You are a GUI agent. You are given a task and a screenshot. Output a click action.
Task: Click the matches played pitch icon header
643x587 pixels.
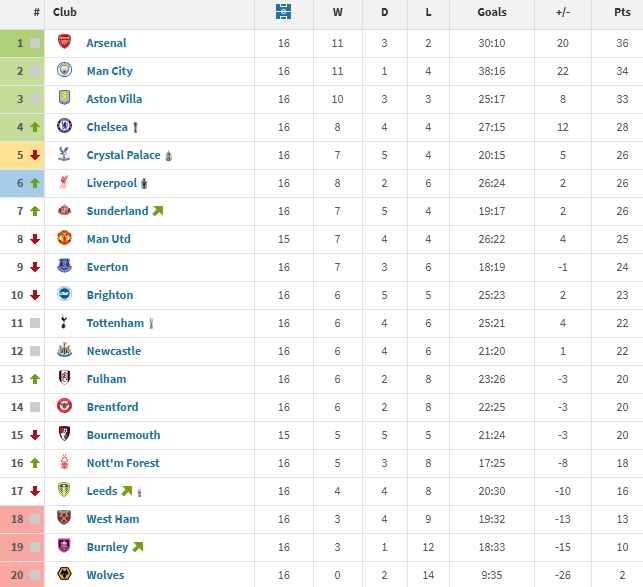[x=284, y=13]
